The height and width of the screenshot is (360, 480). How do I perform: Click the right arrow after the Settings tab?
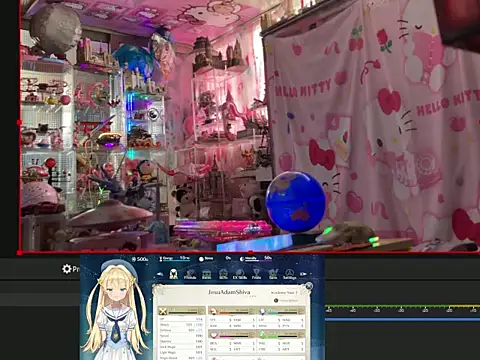(x=303, y=274)
